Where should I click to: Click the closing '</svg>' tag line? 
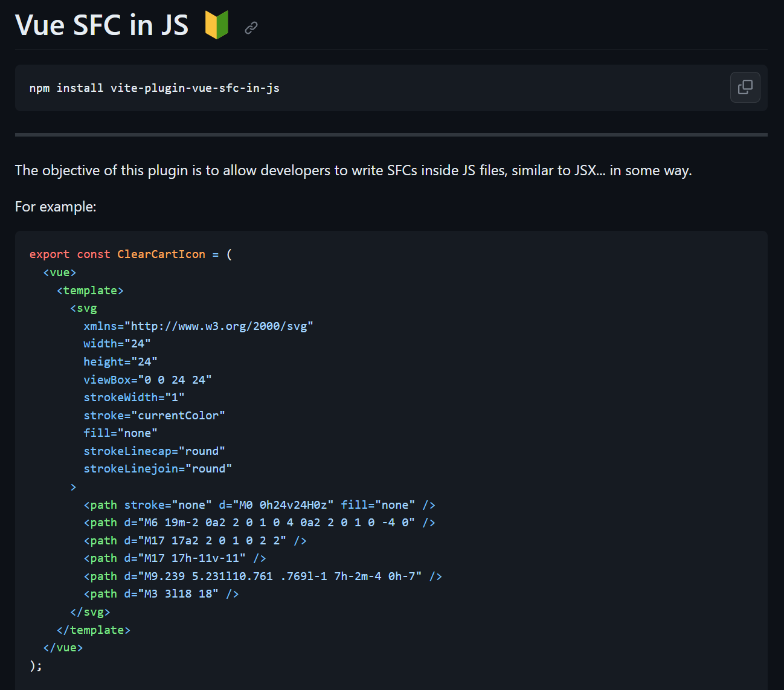[90, 612]
